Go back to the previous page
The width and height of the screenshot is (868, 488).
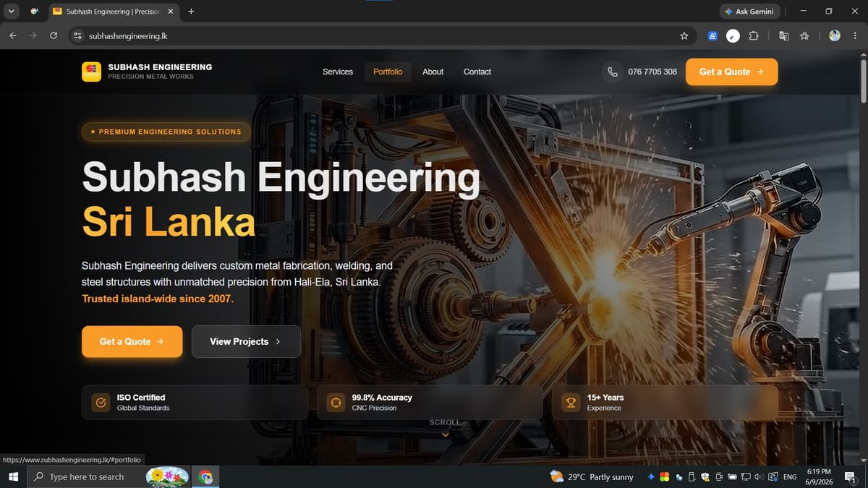13,35
